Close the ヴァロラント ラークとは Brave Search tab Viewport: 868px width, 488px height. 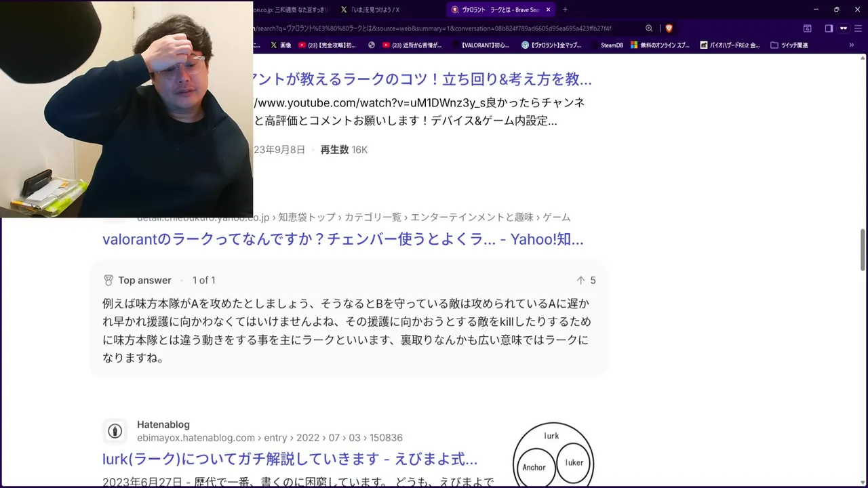pos(548,9)
